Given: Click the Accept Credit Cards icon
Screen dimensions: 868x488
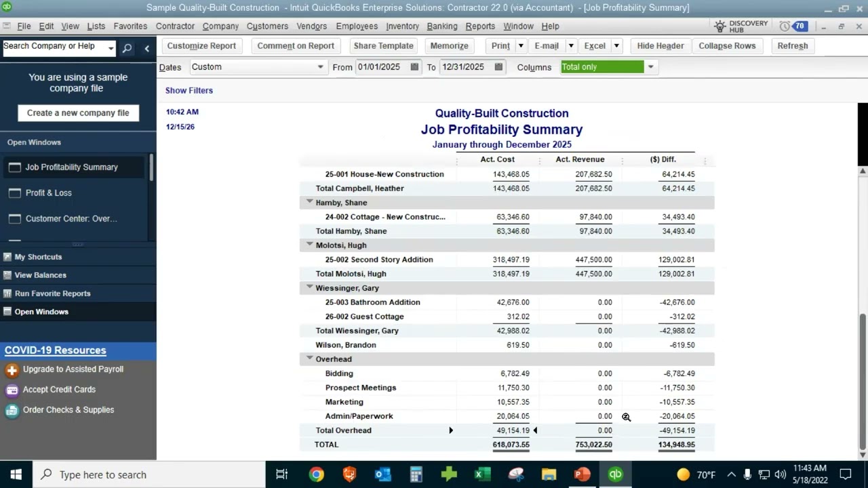Looking at the screenshot, I should pyautogui.click(x=12, y=390).
